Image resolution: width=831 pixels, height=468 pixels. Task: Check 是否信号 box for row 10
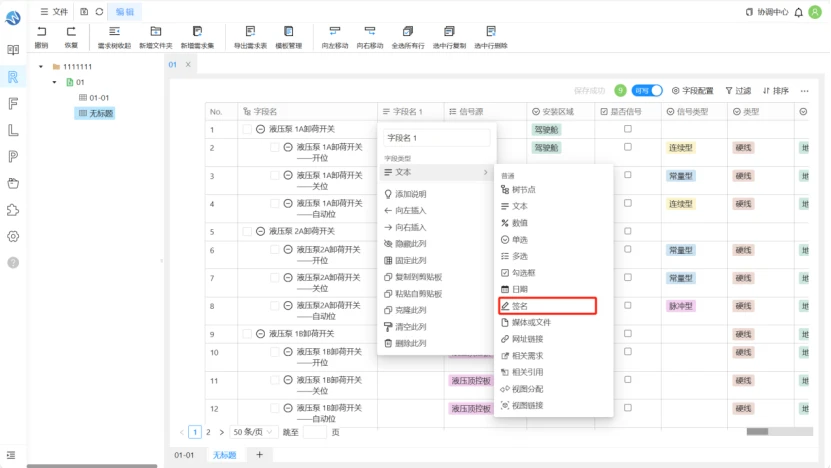click(627, 351)
